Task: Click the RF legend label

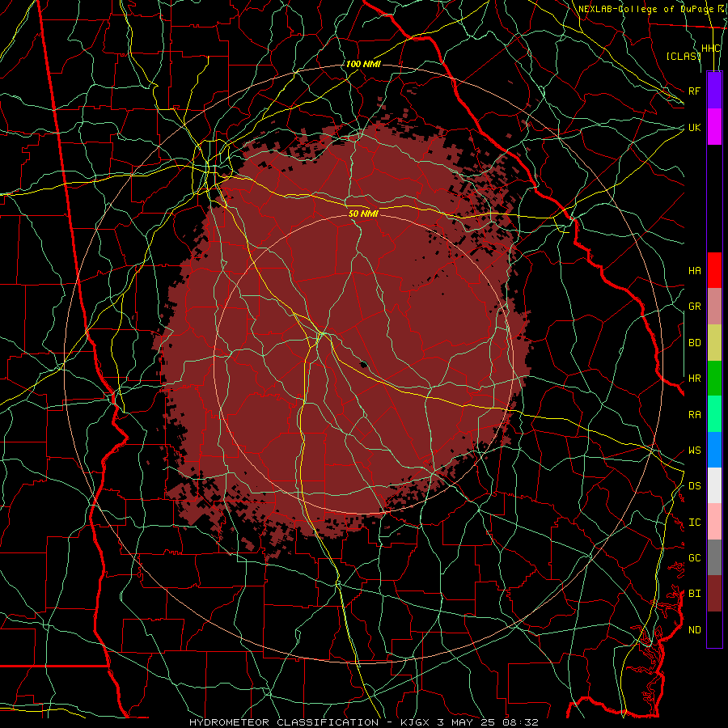Action: pos(695,91)
